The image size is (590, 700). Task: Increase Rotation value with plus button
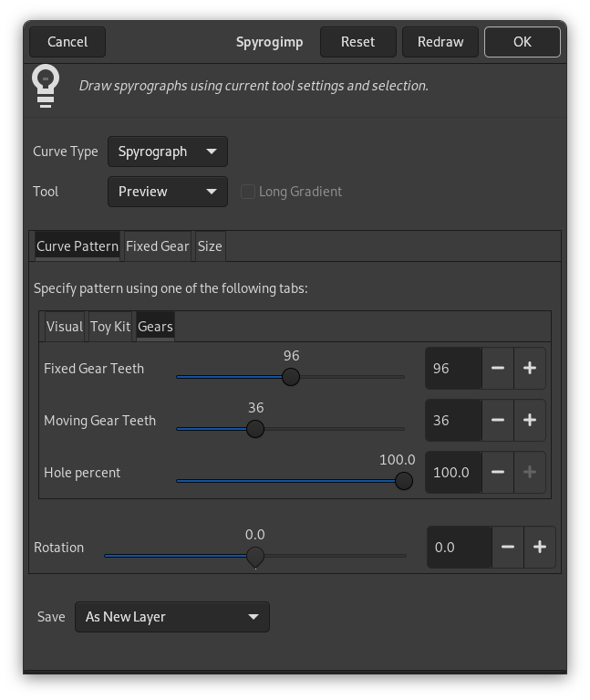click(x=540, y=548)
